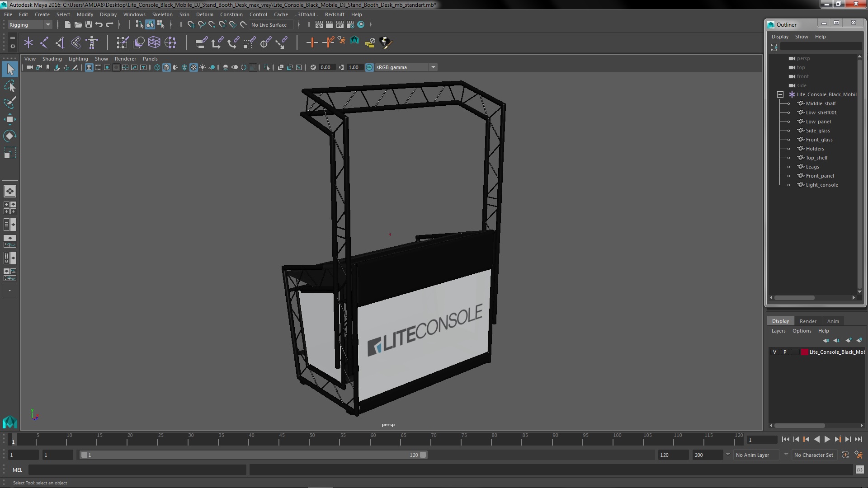Image resolution: width=868 pixels, height=488 pixels.
Task: Click the Script Editor icon at command line
Action: pyautogui.click(x=859, y=470)
